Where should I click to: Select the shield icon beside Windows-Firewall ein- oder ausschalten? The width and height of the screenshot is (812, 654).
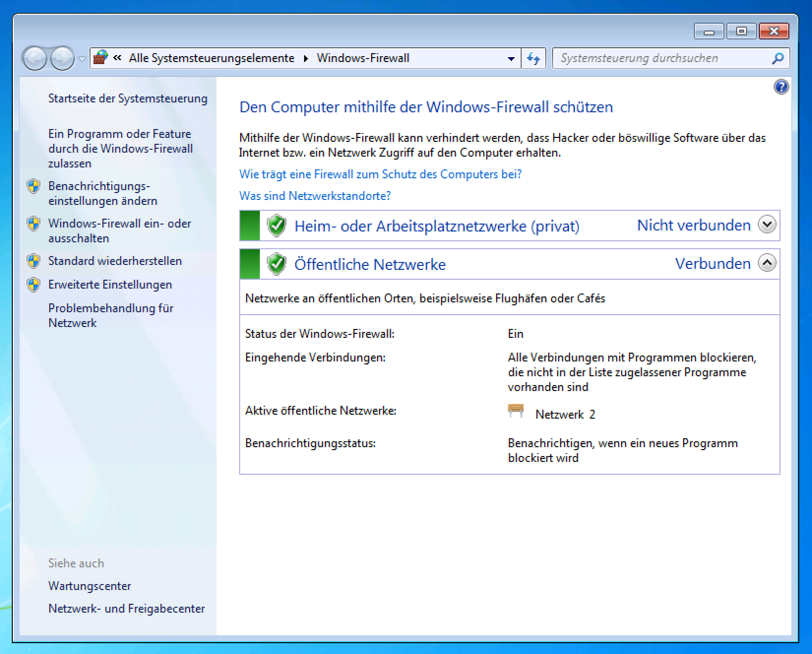click(33, 223)
